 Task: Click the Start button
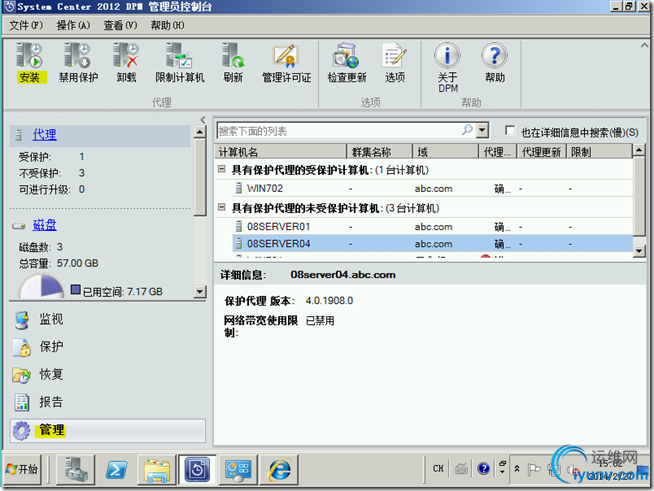(x=23, y=470)
